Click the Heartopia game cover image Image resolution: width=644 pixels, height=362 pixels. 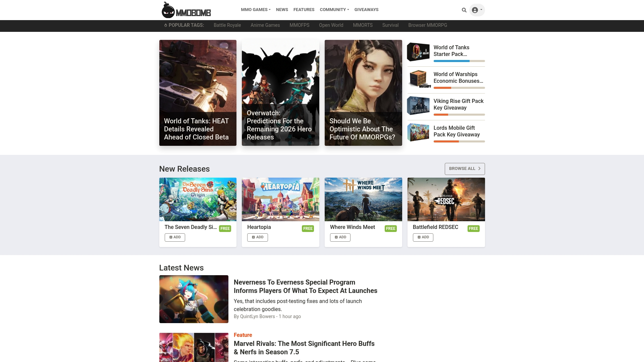click(280, 199)
